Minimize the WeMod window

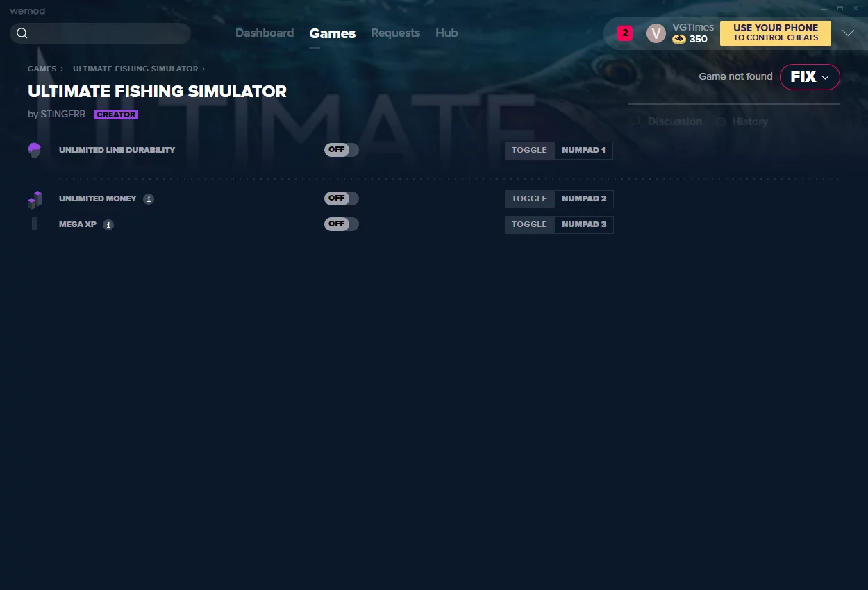tap(824, 8)
